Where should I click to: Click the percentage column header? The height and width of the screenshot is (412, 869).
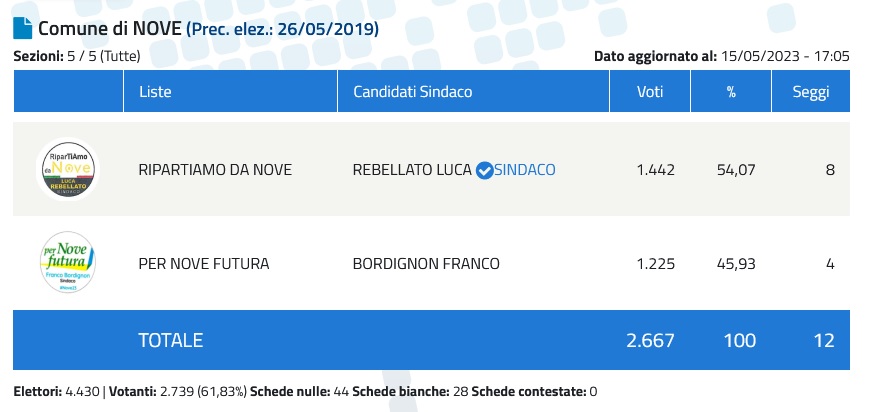tap(730, 92)
